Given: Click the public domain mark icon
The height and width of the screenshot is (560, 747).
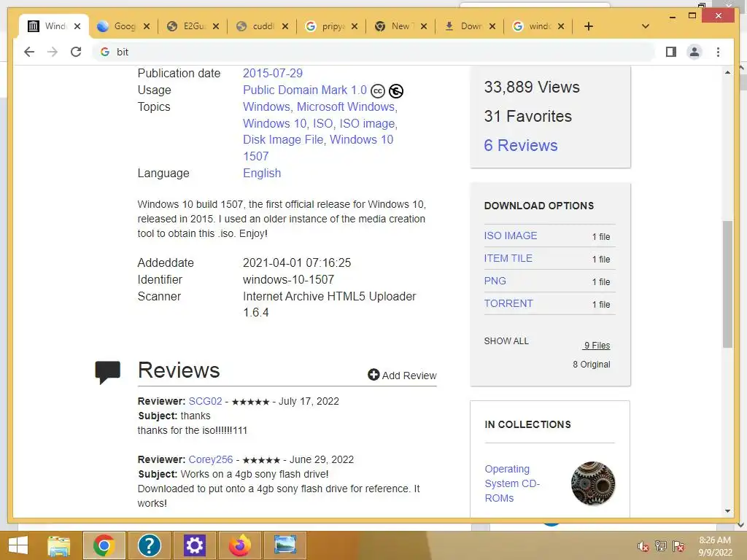Looking at the screenshot, I should click(396, 90).
